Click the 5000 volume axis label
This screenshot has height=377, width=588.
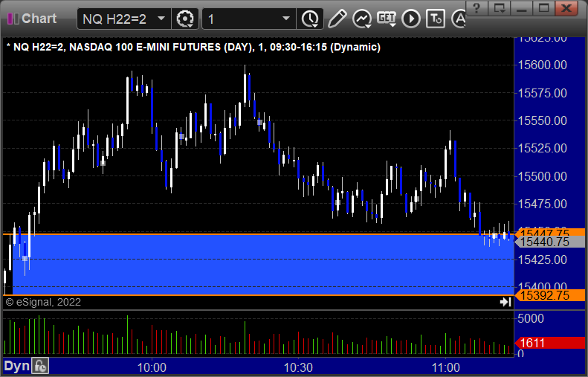click(531, 318)
